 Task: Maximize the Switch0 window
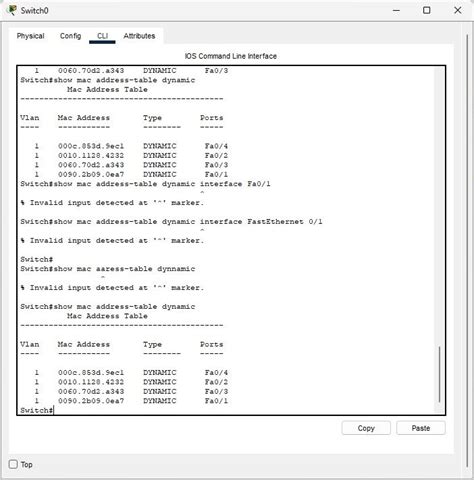coord(426,10)
